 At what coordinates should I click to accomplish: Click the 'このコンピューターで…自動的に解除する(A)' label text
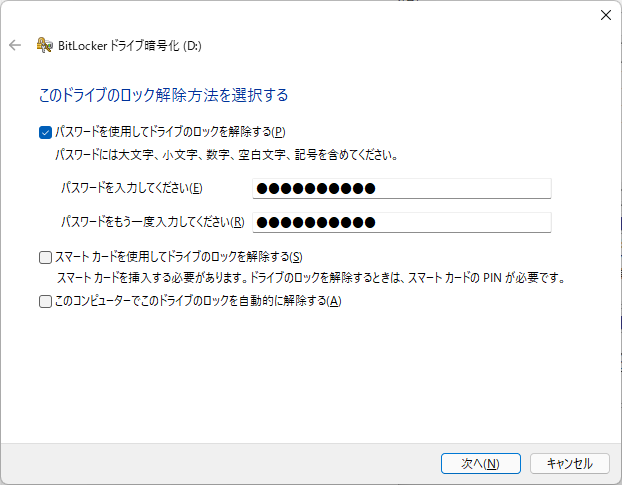[198, 301]
